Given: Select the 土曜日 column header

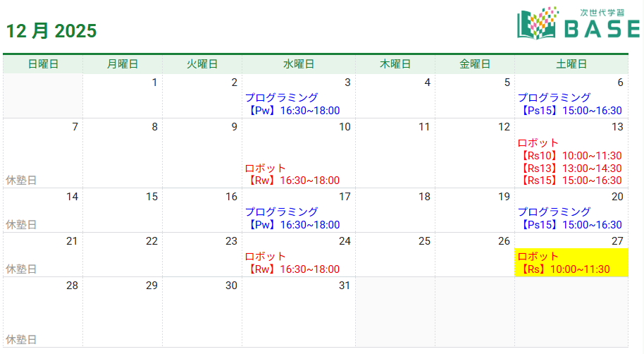Looking at the screenshot, I should click(x=571, y=64).
